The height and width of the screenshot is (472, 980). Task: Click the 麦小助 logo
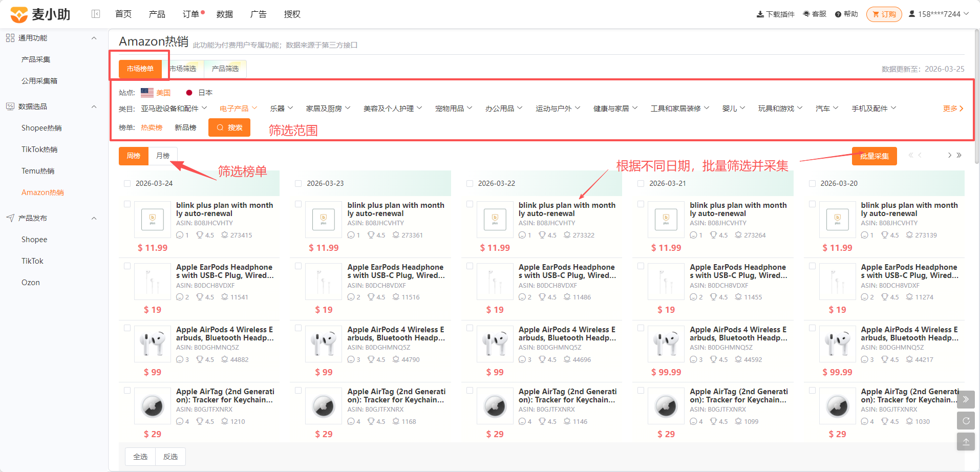click(40, 14)
